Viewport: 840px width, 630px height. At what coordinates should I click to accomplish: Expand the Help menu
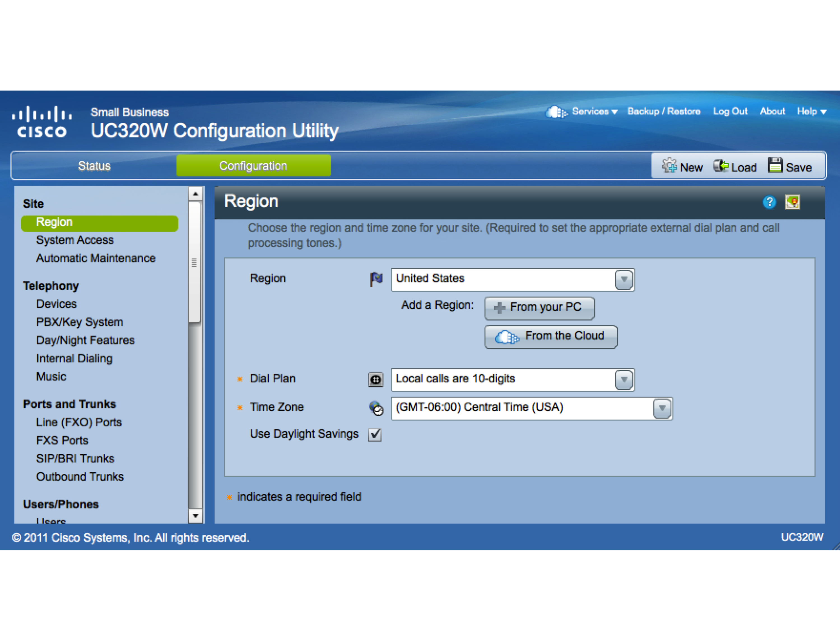(811, 111)
